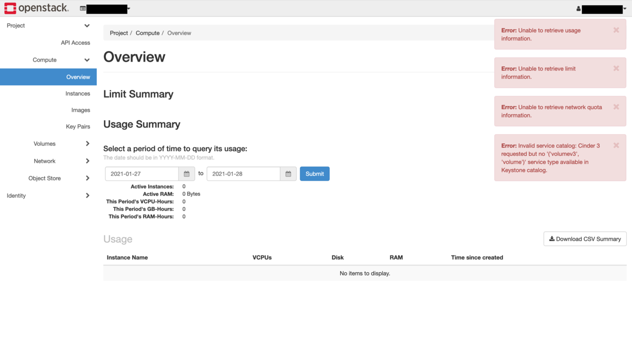Viewport: 632px width, 364px height.
Task: Open the end date calendar picker
Action: 288,173
